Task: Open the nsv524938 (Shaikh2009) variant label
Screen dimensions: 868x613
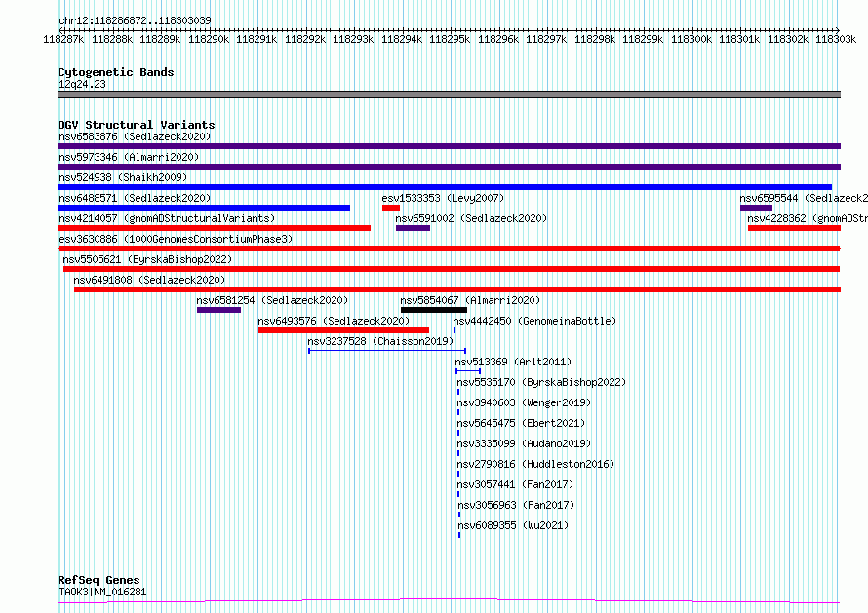Action: tap(123, 177)
